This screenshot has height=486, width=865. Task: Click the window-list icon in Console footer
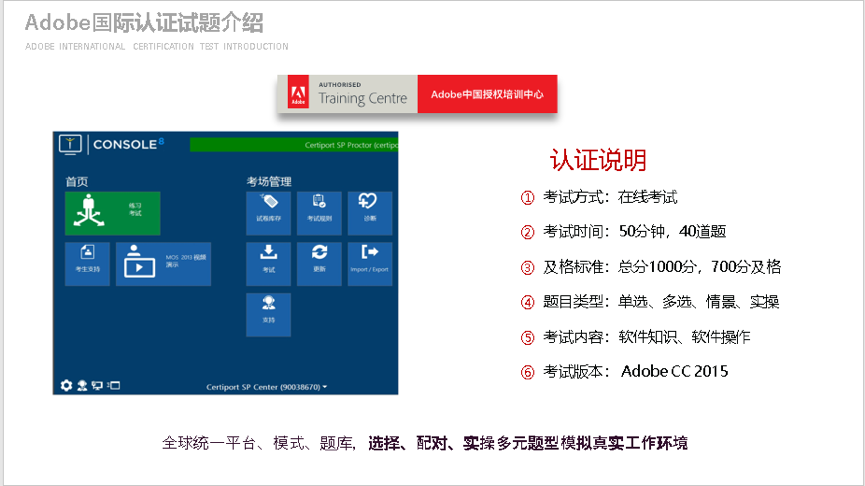(x=114, y=386)
